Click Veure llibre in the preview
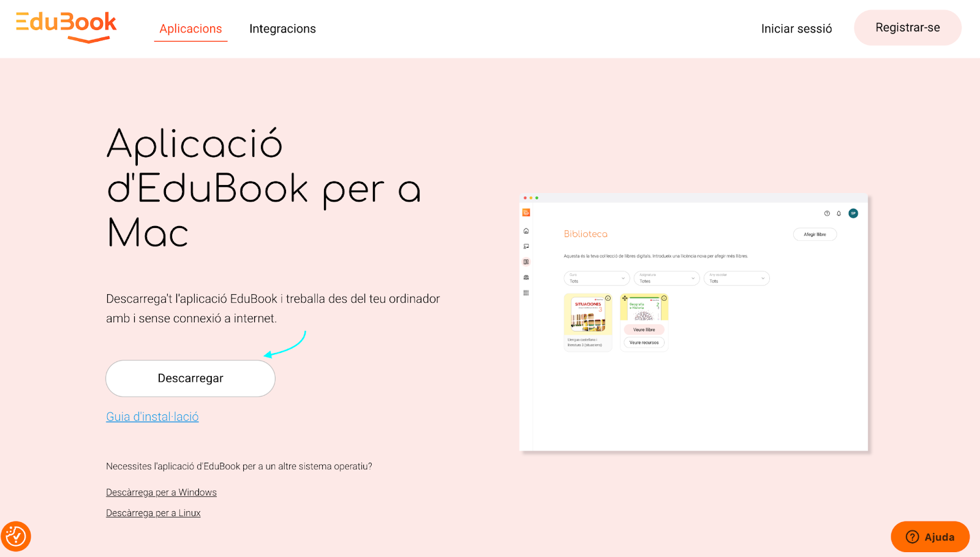 pos(644,330)
